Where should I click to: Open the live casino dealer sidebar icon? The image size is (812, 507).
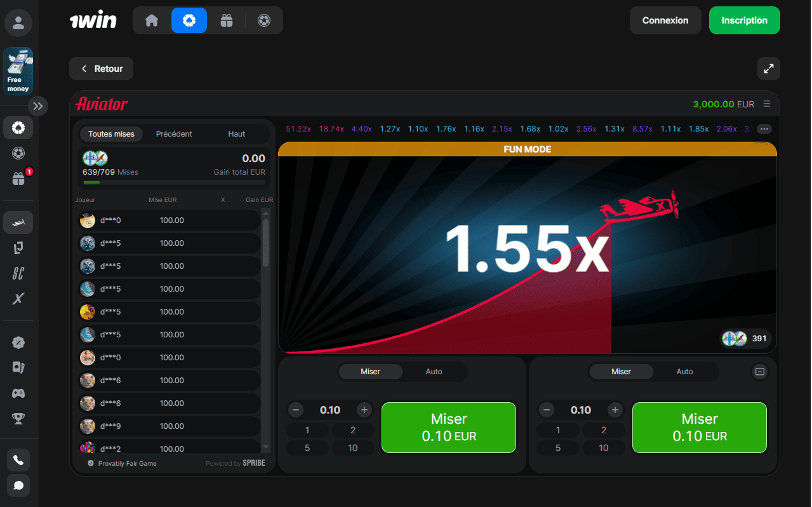(18, 368)
